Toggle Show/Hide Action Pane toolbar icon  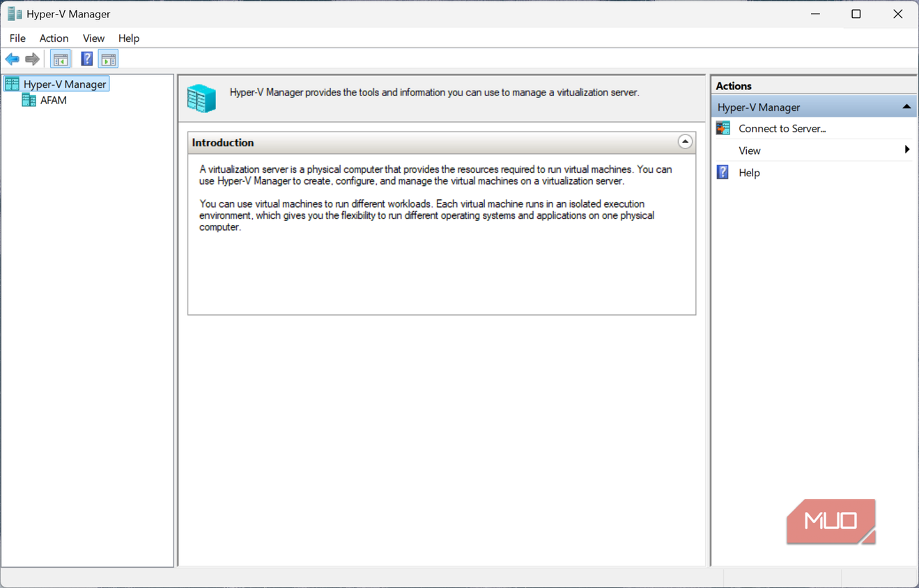[109, 59]
